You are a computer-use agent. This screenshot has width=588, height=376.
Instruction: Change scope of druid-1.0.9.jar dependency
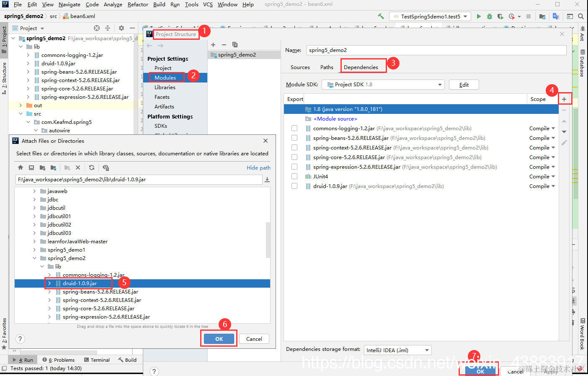(x=542, y=186)
